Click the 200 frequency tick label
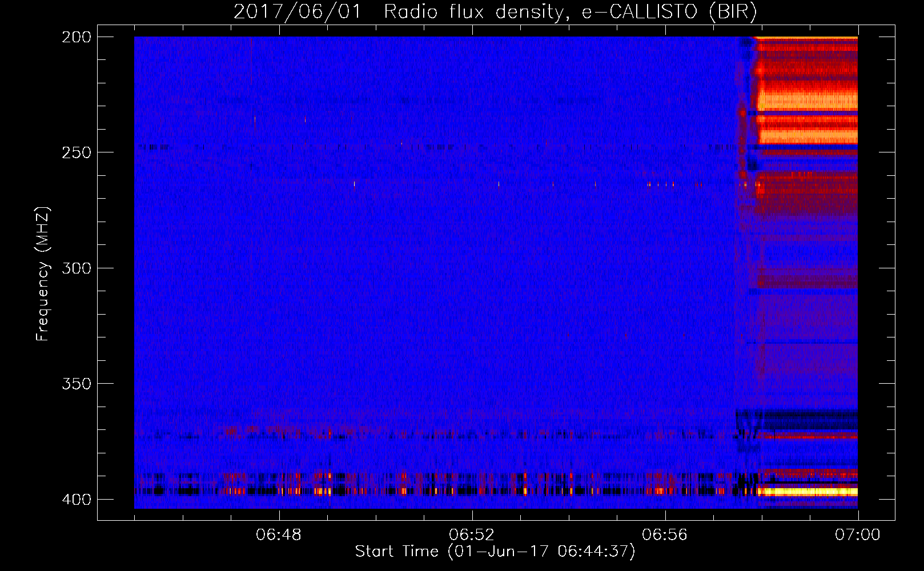This screenshot has height=571, width=924. click(77, 37)
